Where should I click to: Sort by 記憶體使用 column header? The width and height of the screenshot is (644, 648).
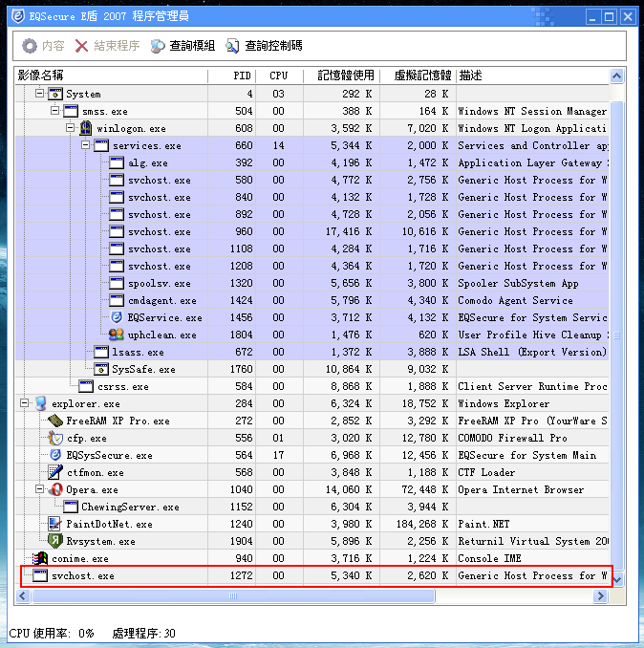(342, 76)
